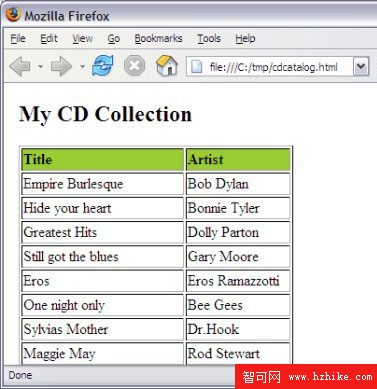Screen dimensions: 377x389
Task: Click the Eros Ramazzotti artist cell
Action: click(x=238, y=281)
